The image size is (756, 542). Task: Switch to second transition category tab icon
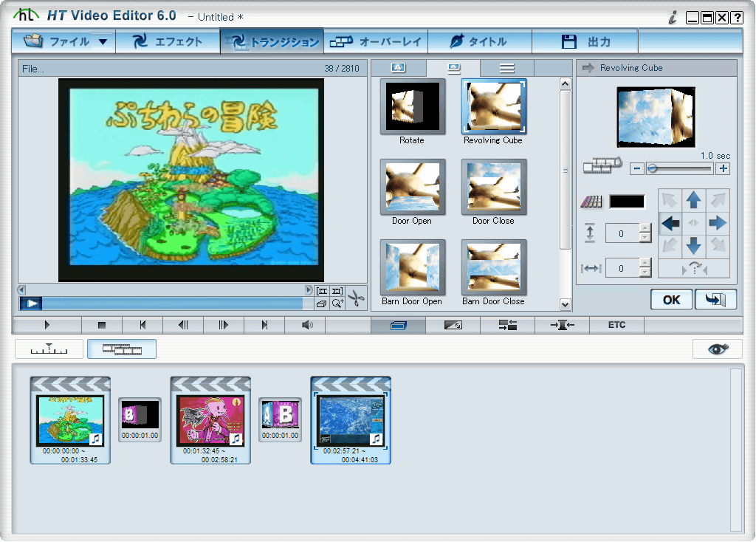click(453, 68)
